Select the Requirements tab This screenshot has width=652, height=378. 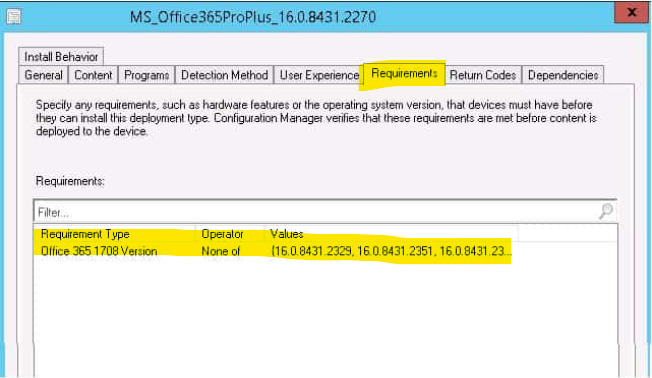(404, 74)
